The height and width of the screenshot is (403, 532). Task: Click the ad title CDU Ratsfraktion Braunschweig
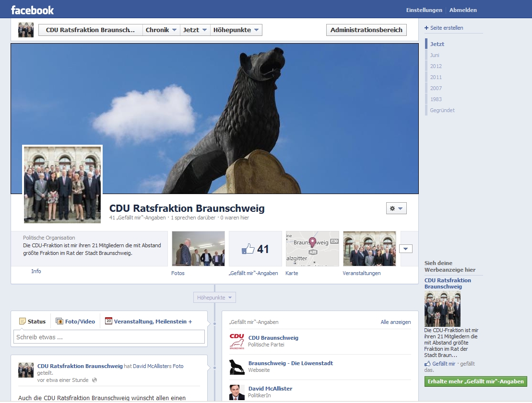point(448,283)
